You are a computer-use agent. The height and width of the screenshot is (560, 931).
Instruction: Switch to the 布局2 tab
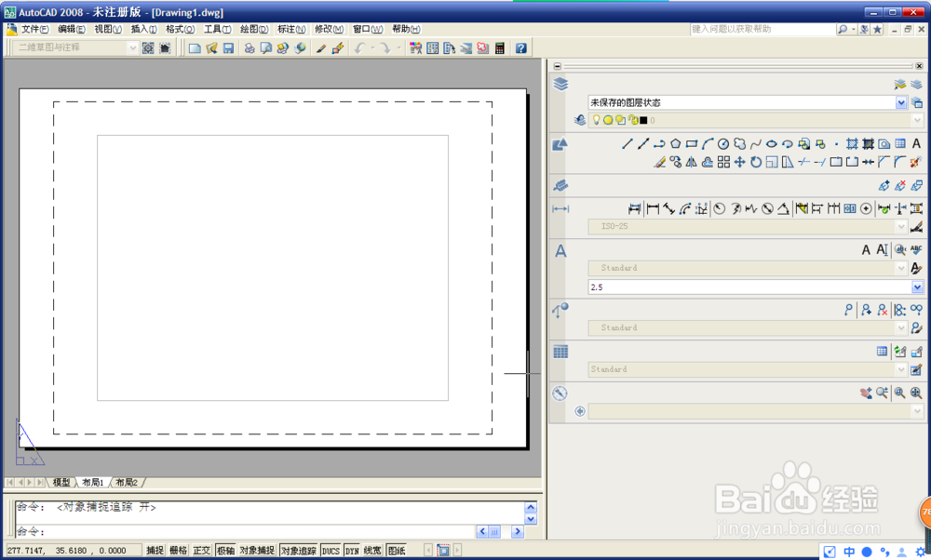pyautogui.click(x=127, y=482)
